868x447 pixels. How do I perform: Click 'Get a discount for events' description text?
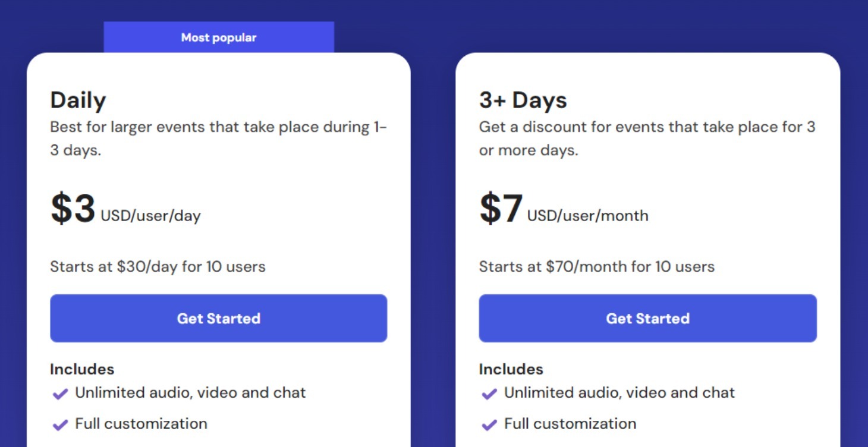click(647, 138)
